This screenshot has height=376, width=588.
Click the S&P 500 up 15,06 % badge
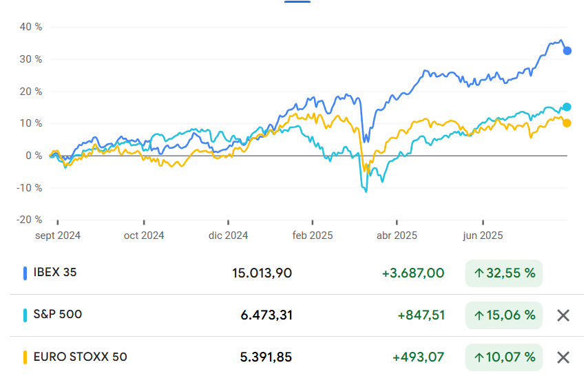point(504,315)
